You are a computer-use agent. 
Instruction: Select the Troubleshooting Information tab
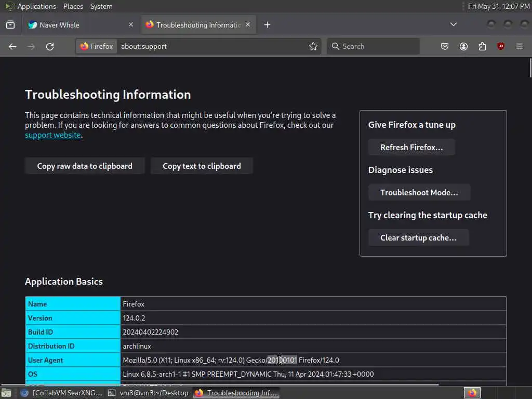pos(198,25)
